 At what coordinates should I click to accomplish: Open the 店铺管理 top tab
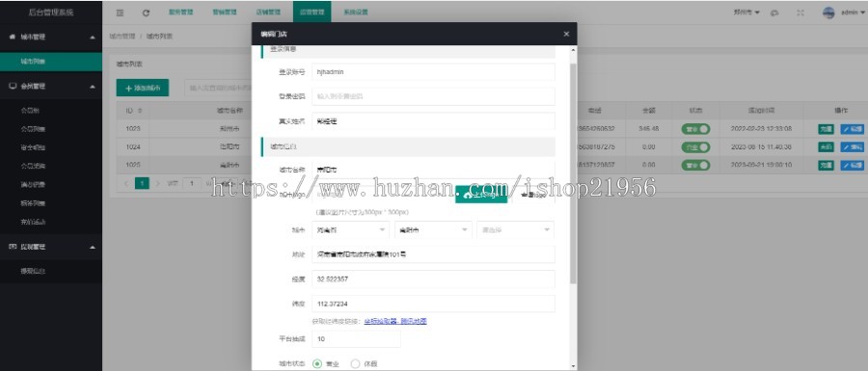point(268,13)
